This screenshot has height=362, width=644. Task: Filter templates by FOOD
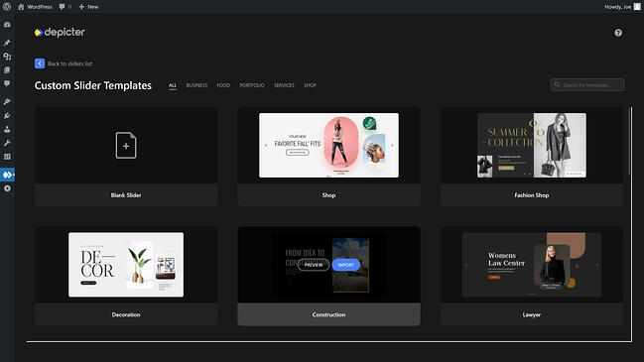(223, 85)
